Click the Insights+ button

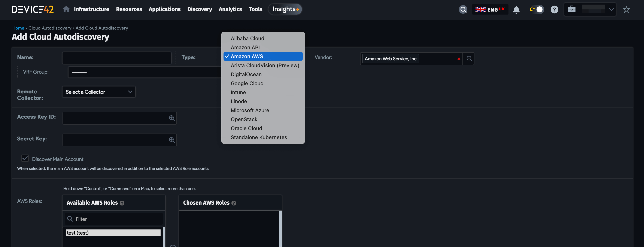(x=285, y=9)
